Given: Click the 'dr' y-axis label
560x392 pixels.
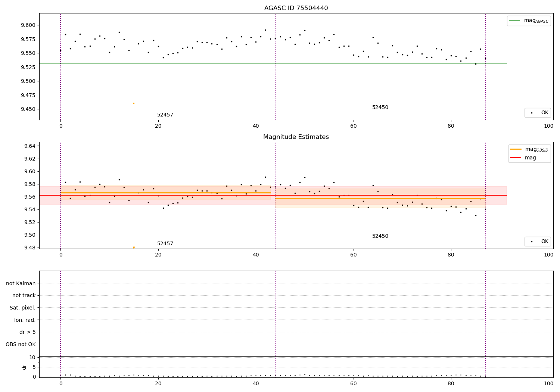Looking at the screenshot, I should [24, 367].
